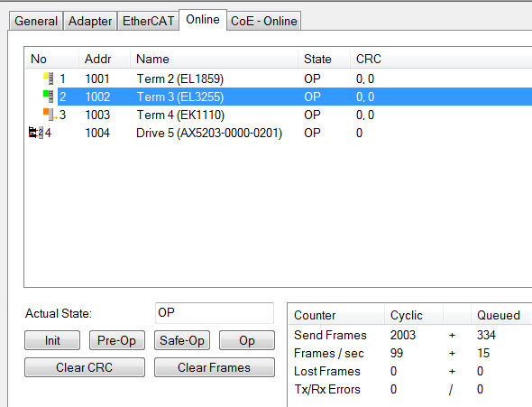Image resolution: width=532 pixels, height=407 pixels.
Task: Click the Op state button
Action: pos(247,340)
